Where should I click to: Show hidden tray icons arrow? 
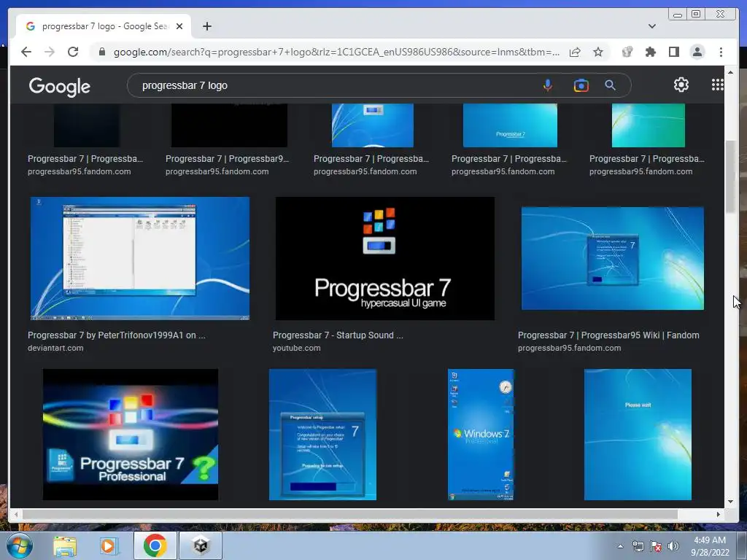click(620, 546)
